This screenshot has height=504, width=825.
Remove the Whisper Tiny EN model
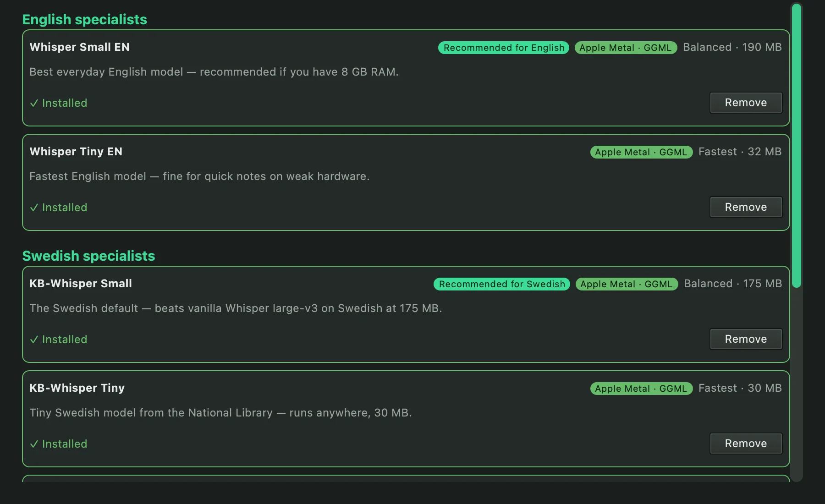coord(746,207)
